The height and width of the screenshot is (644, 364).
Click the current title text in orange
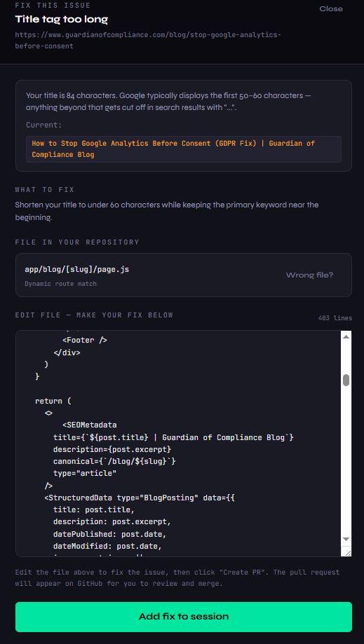coord(173,149)
